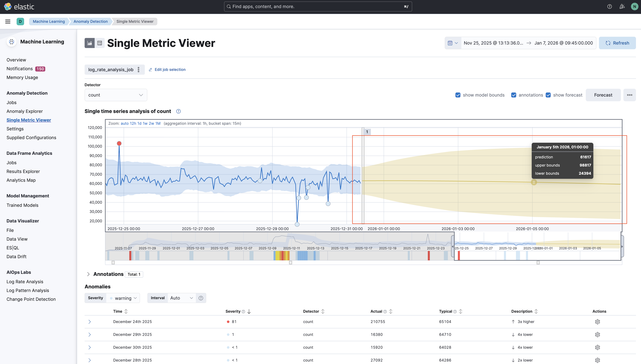This screenshot has width=641, height=364.
Task: Open Severity warning dropdown
Action: (x=123, y=298)
